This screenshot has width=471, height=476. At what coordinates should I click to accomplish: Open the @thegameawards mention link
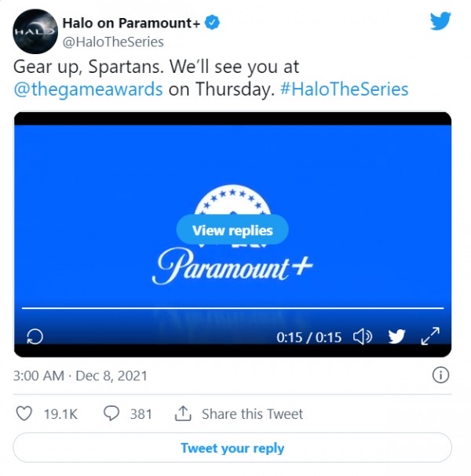(x=89, y=89)
